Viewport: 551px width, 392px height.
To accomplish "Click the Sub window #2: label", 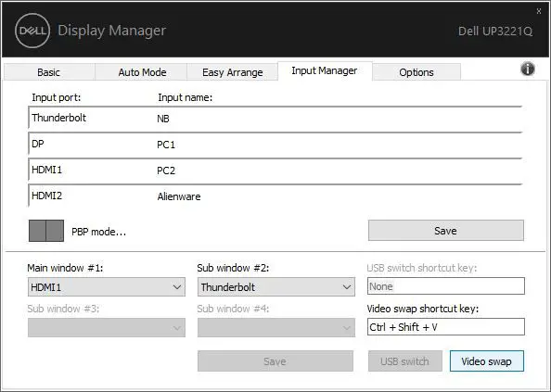I will [x=233, y=268].
